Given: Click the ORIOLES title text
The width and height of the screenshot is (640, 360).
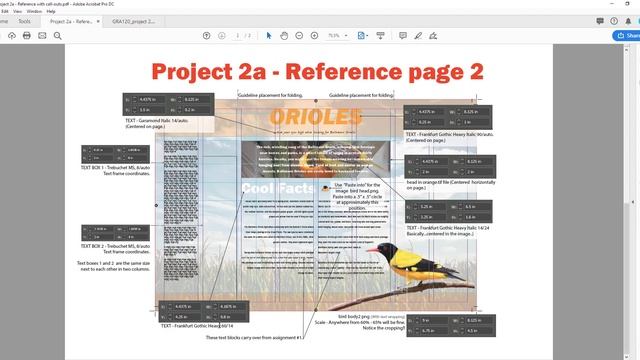Looking at the screenshot, I should coord(316,117).
